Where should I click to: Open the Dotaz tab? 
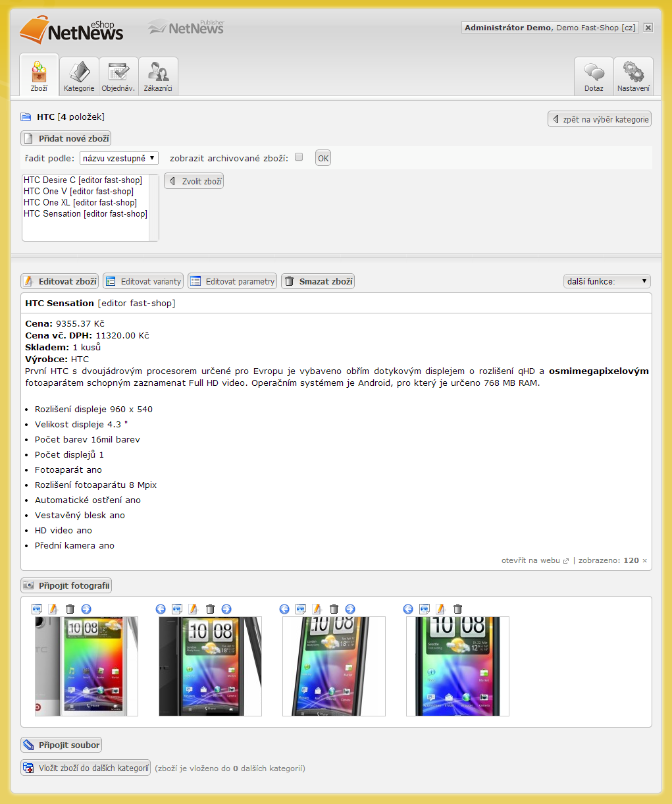coord(594,76)
